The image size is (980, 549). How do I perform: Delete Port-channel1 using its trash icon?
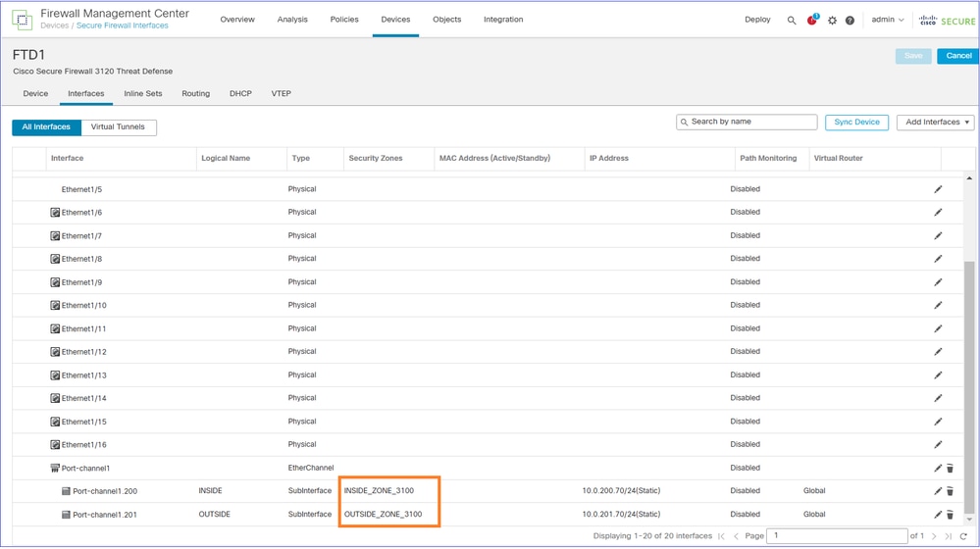click(x=950, y=468)
